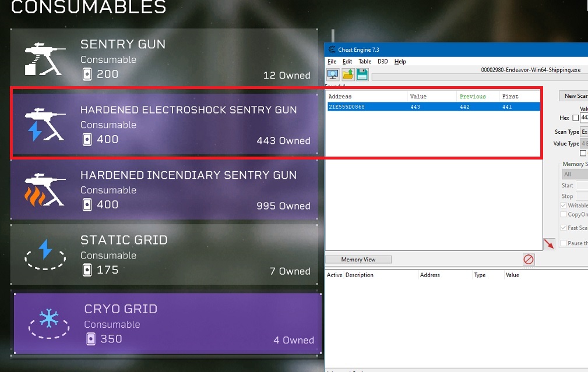
Task: Click the Memory View button
Action: click(x=358, y=260)
